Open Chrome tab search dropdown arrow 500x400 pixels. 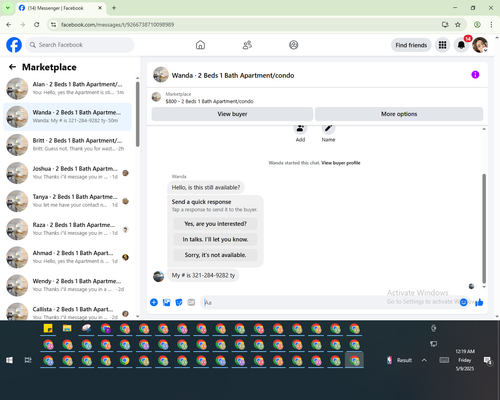tap(8, 8)
